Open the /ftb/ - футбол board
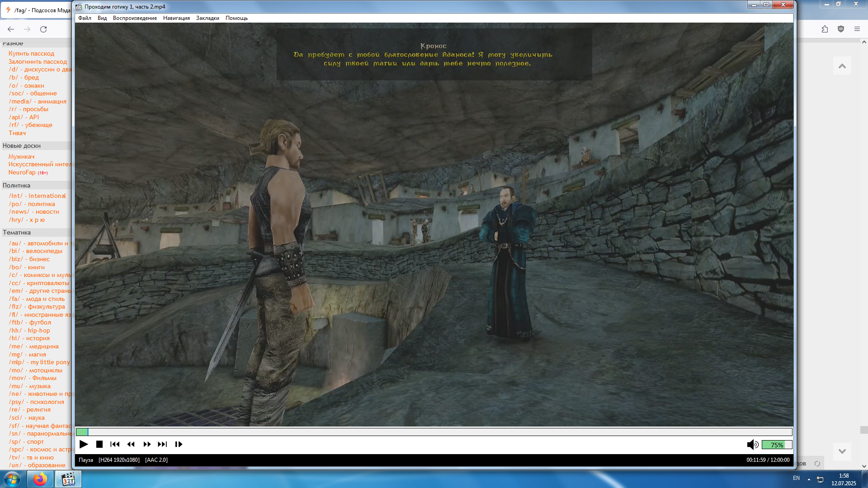The image size is (868, 488). (x=30, y=322)
